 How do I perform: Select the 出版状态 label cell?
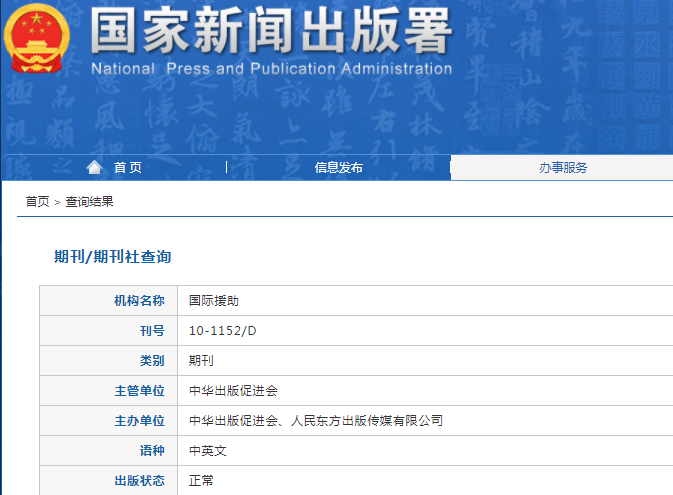109,480
